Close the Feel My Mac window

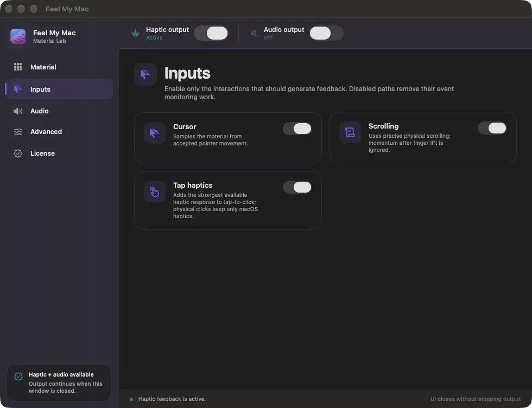pos(9,9)
